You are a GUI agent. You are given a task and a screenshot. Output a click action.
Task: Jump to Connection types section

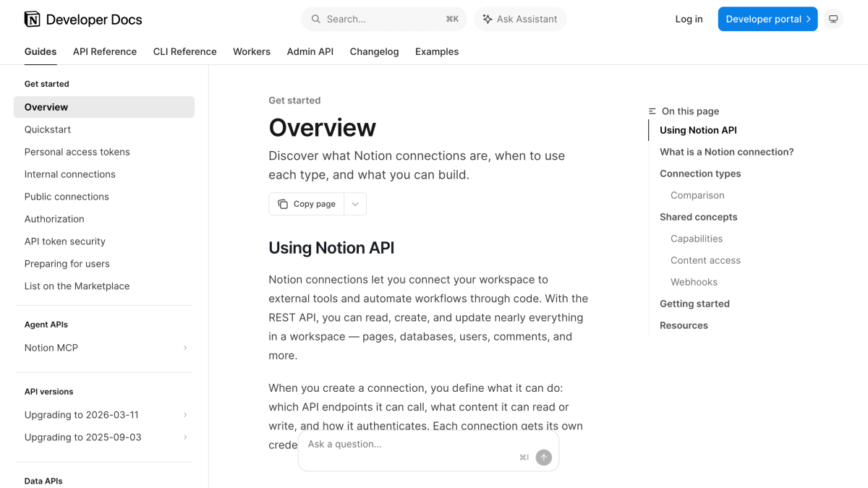click(700, 174)
